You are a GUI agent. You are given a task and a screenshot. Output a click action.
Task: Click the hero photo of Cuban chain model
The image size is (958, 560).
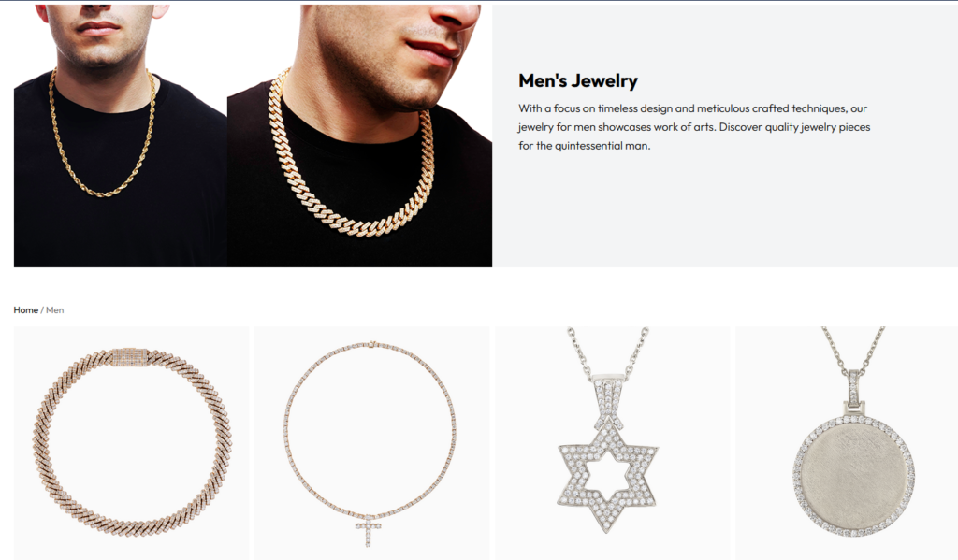pos(360,136)
